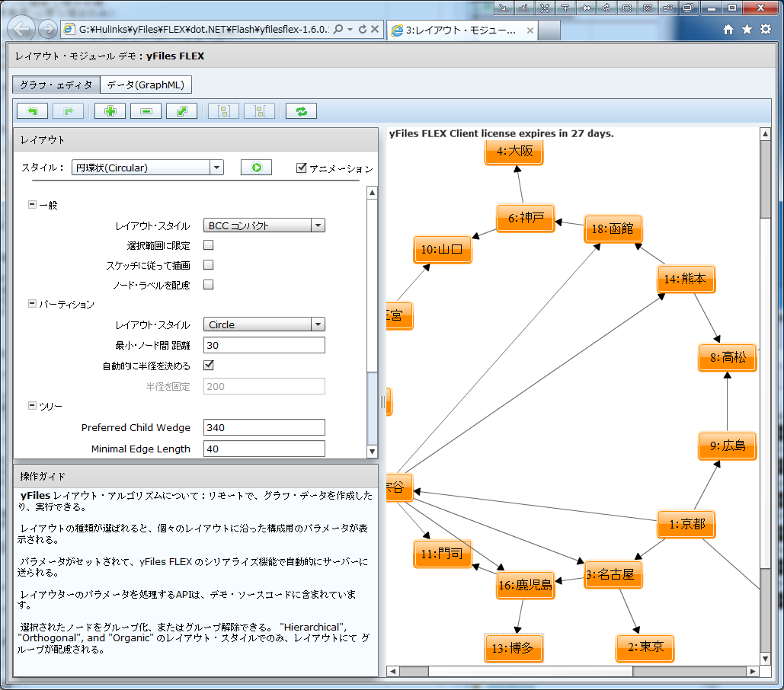
Task: Click the browser address bar URL
Action: (204, 29)
